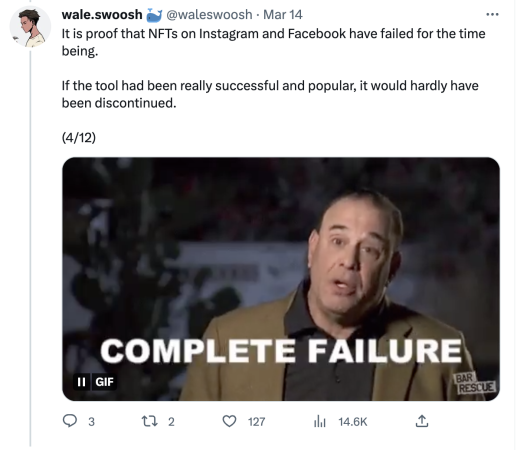Open wale.swoosh profile avatar
Image resolution: width=517 pixels, height=450 pixels.
point(30,27)
